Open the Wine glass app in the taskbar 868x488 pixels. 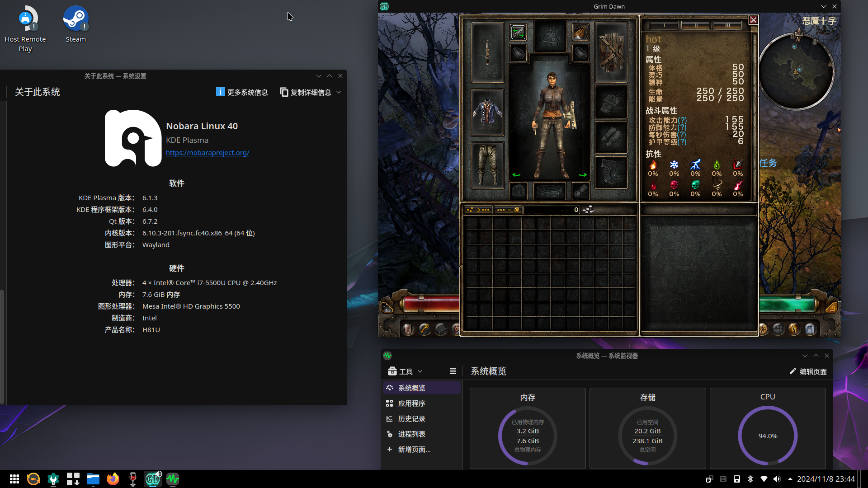pos(133,479)
